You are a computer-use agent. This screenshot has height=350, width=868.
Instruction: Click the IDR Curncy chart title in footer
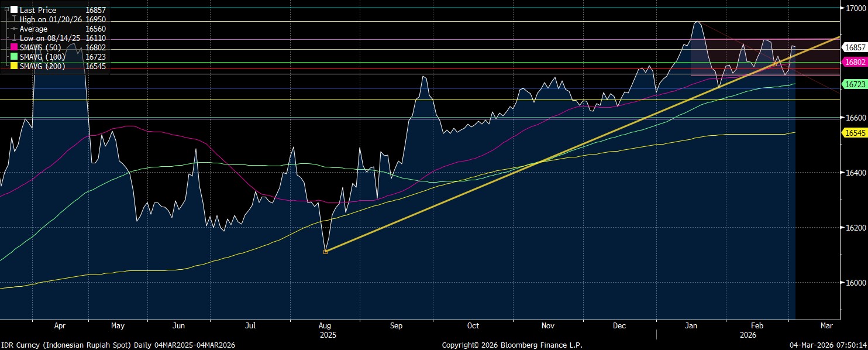(118, 345)
